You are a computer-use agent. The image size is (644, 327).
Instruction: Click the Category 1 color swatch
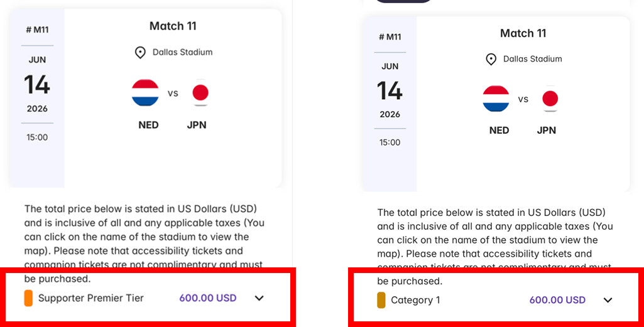click(x=381, y=300)
